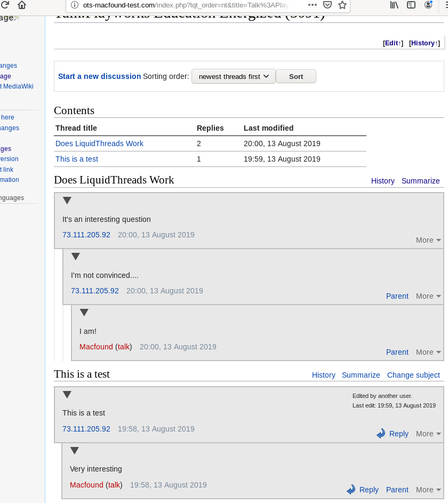This screenshot has height=503, width=448.
Task: Open the Firefox Library icon
Action: pos(394,5)
